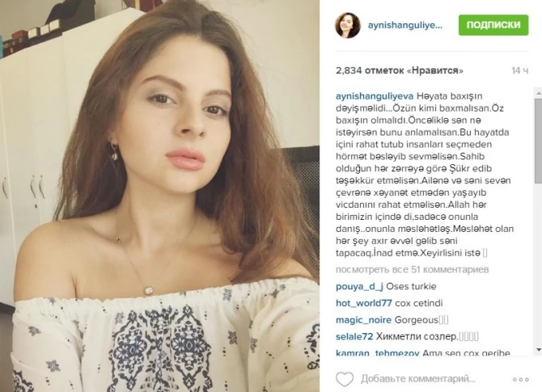Click the main post photo
Image resolution: width=542 pixels, height=392 pixels.
(159, 196)
